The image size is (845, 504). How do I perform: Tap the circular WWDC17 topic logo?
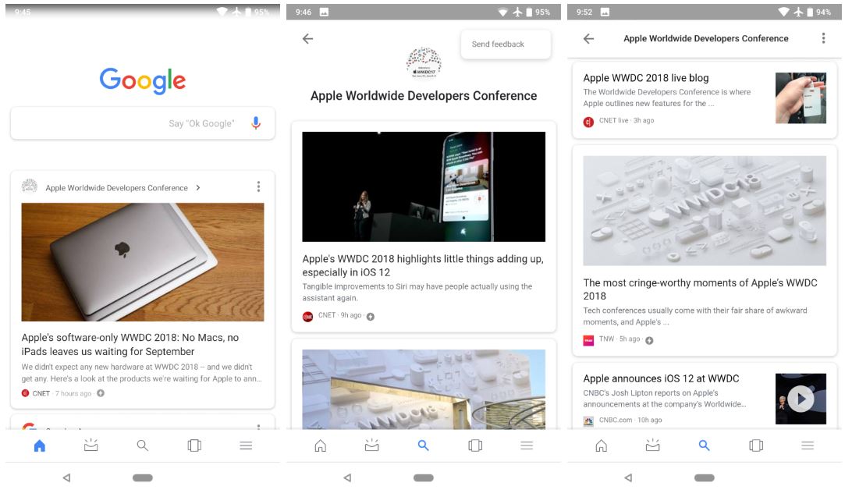[x=424, y=63]
